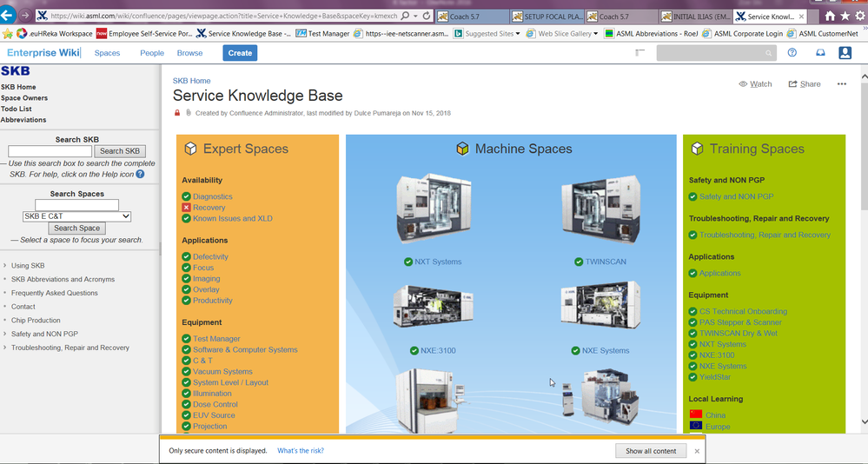
Task: Open the wiki notifications tray icon
Action: coord(820,53)
